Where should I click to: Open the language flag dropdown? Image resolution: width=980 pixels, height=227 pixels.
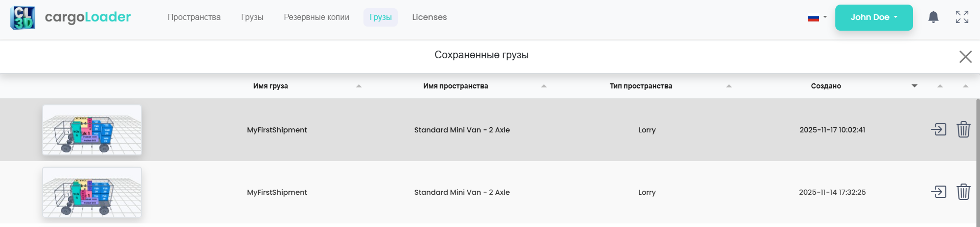tap(817, 18)
